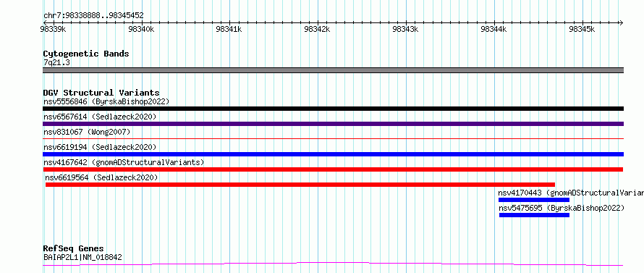Click the nsv5556846 (ByrskaBishop2022) label
The height and width of the screenshot is (273, 644).
click(106, 101)
